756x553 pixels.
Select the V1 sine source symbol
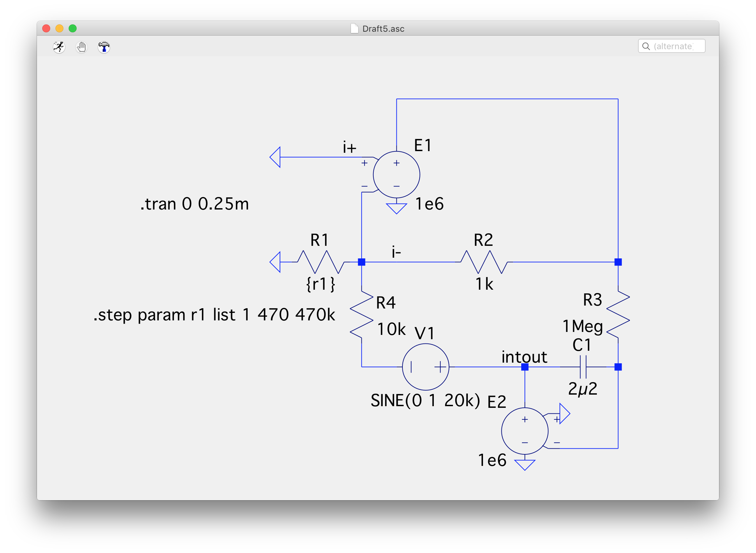pos(426,367)
